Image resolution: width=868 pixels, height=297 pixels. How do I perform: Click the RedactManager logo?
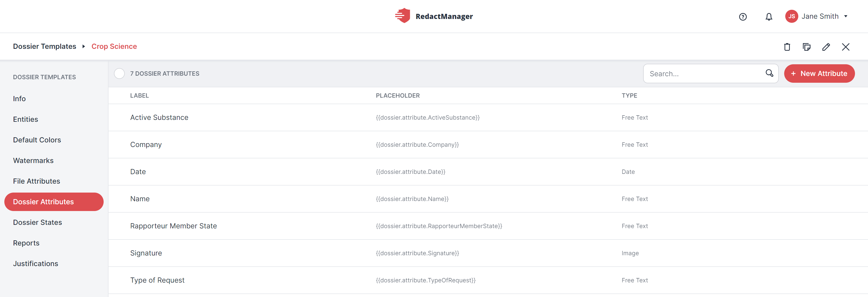[x=434, y=16]
